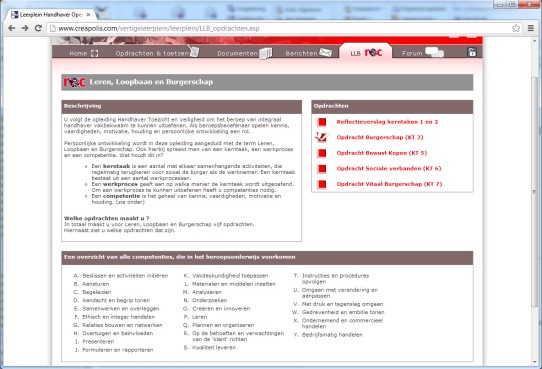Open Opdrachten & toetsen navigation item

[152, 53]
